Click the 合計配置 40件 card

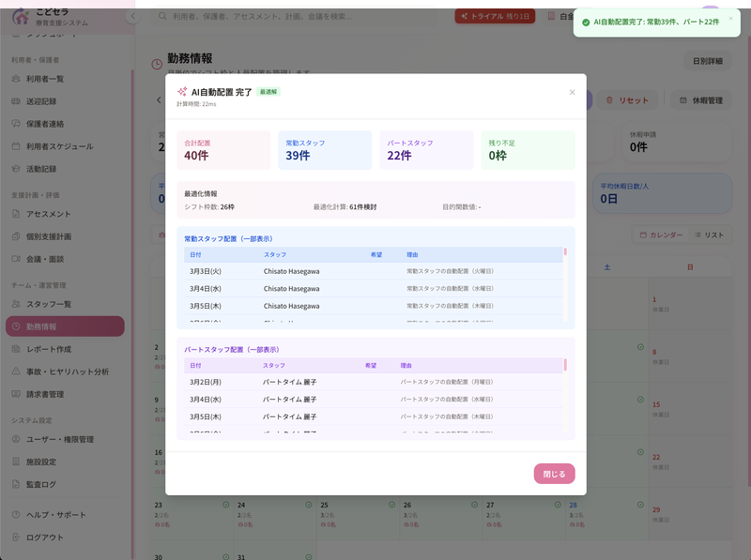(223, 150)
